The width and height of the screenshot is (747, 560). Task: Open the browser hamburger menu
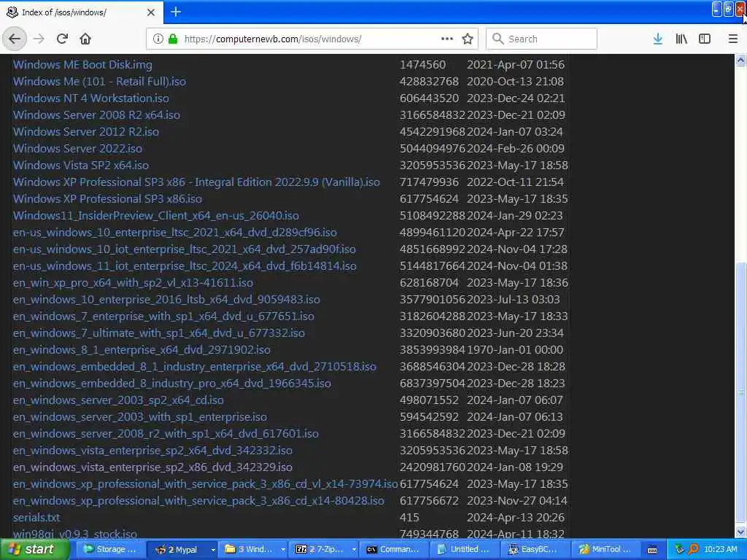click(x=732, y=39)
